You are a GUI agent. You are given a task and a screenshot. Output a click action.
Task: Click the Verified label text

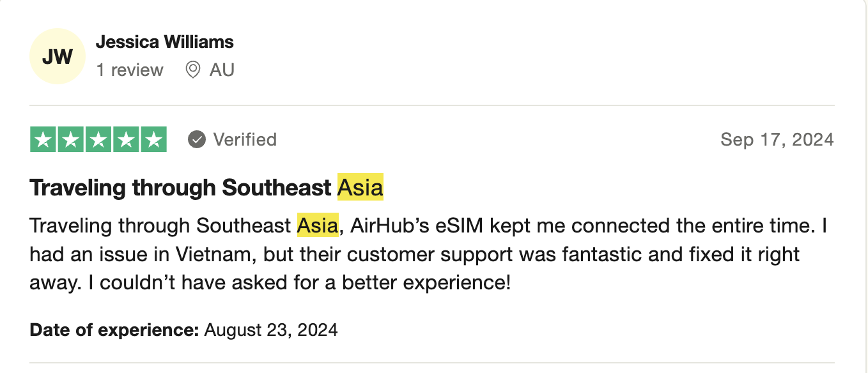point(245,139)
